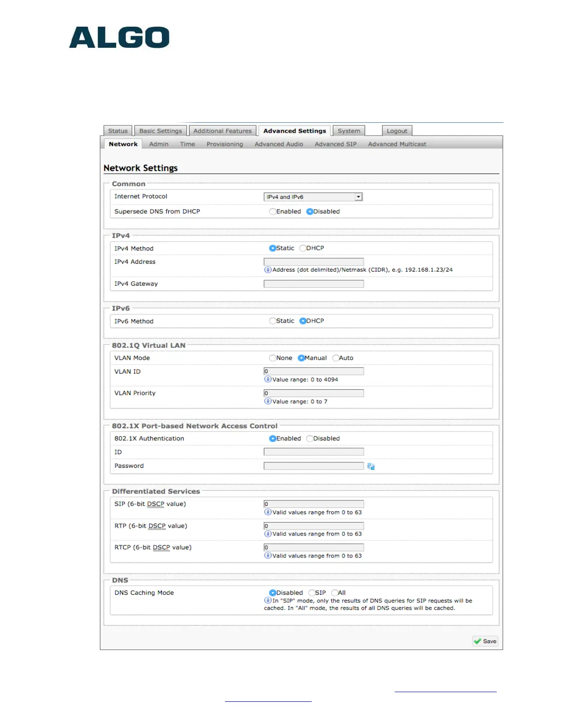Open the Basic Settings tab

tap(161, 131)
